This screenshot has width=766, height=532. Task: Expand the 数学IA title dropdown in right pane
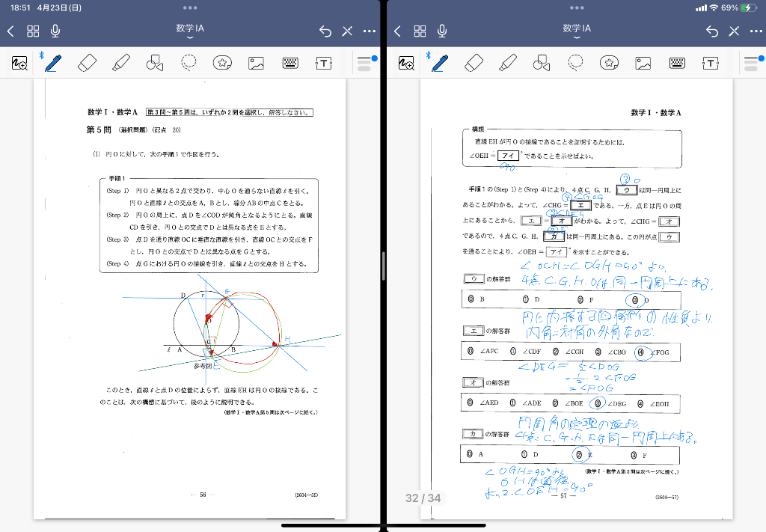[x=577, y=31]
